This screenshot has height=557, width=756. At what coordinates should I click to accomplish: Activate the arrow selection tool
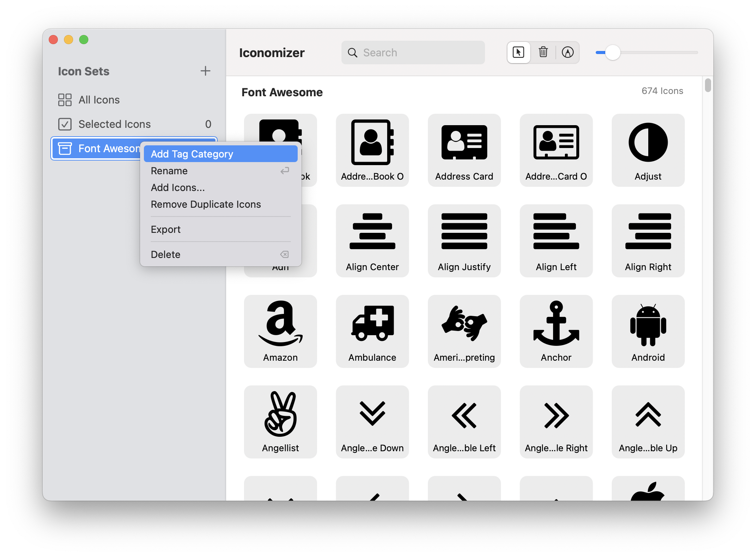coord(518,53)
